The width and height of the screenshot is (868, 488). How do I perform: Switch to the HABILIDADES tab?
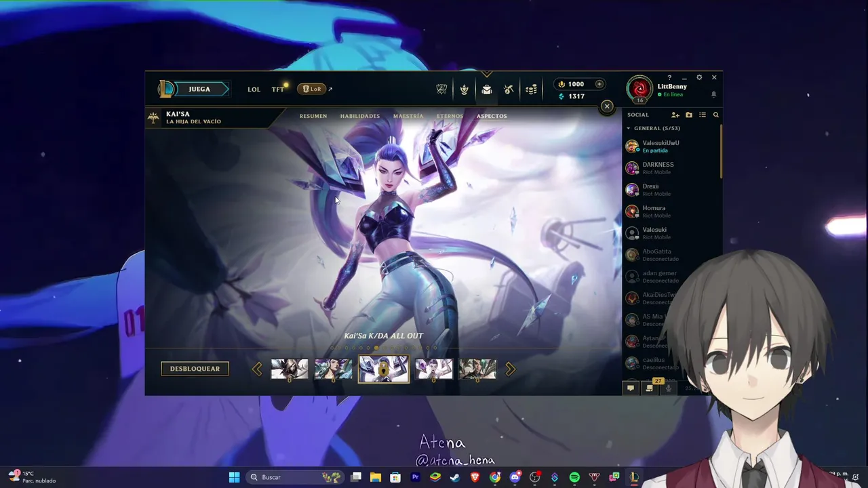coord(360,116)
